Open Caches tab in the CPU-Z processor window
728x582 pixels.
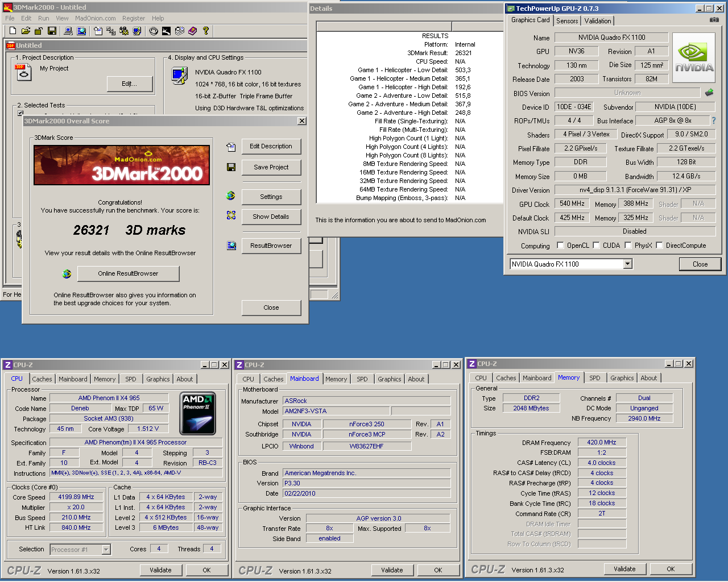(42, 379)
